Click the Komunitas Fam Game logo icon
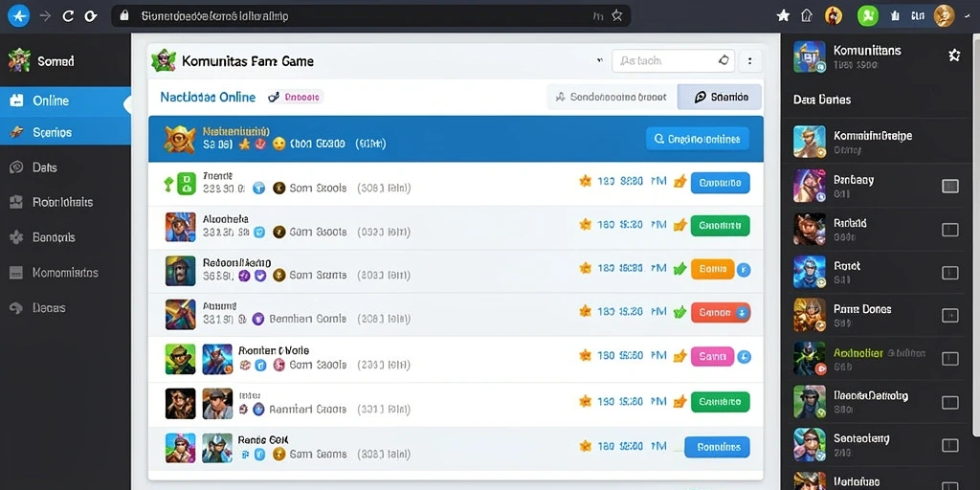The height and width of the screenshot is (490, 980). click(x=163, y=60)
